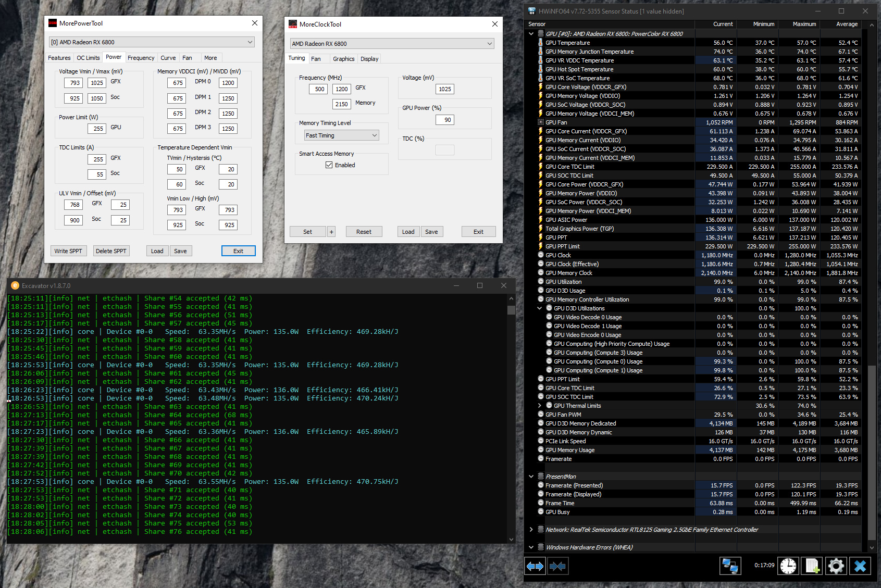Click the thermometer icon beside GPU Hot Spot Temperature
The width and height of the screenshot is (881, 588).
coord(541,69)
